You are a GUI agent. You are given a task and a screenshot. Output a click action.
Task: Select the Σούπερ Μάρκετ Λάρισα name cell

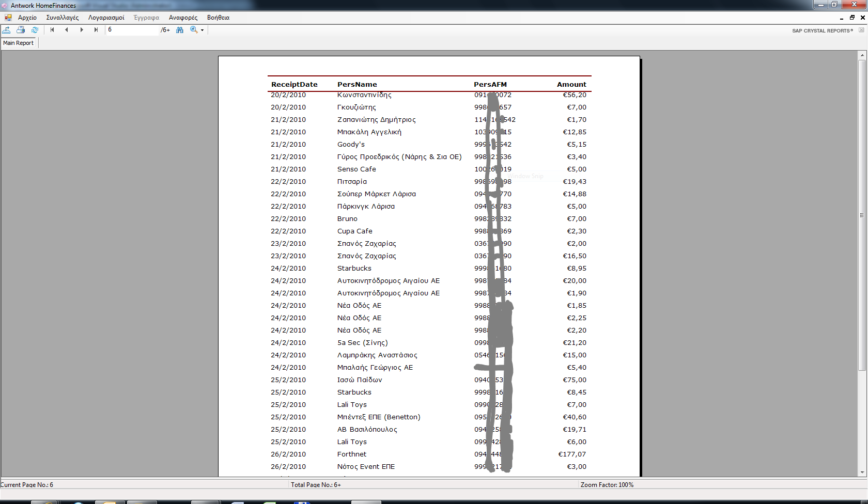click(x=377, y=194)
